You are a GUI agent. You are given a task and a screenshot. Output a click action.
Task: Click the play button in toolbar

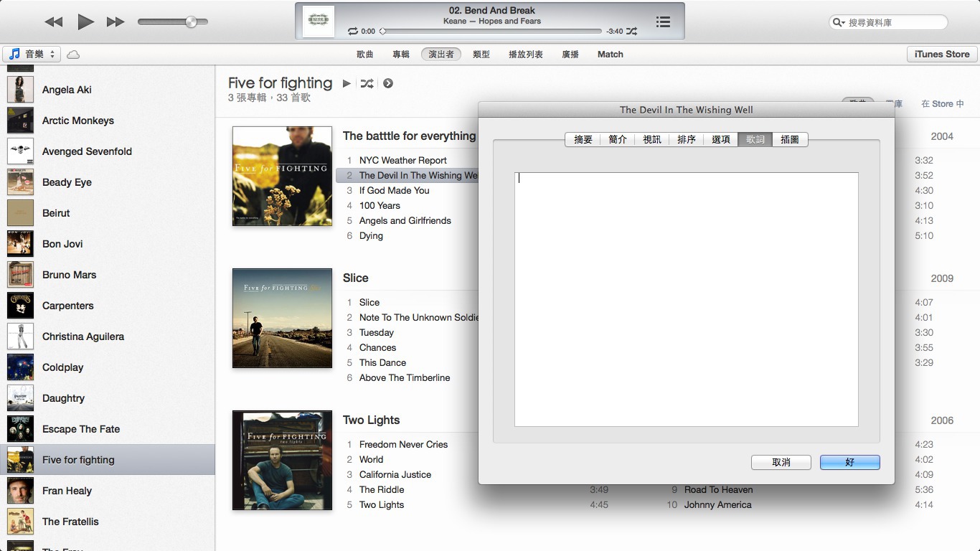[x=85, y=22]
